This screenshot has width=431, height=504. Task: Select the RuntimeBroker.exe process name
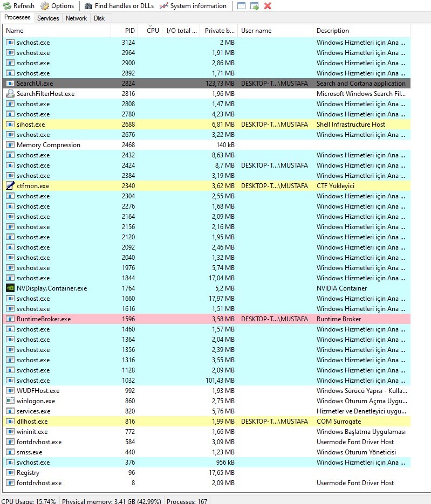coord(44,319)
